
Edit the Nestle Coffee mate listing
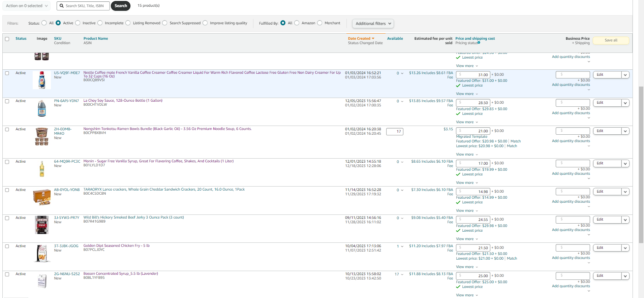607,75
